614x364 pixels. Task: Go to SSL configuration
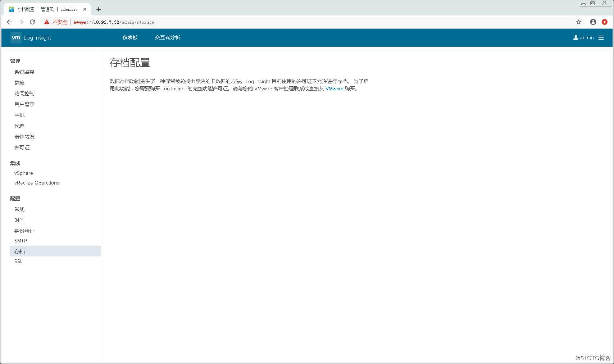[18, 261]
